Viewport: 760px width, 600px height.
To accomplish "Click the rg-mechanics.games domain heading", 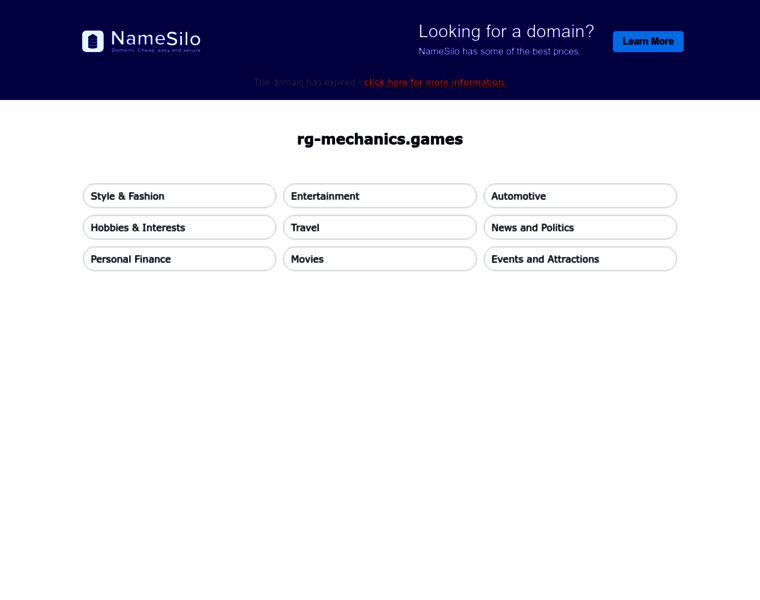I will click(x=380, y=139).
